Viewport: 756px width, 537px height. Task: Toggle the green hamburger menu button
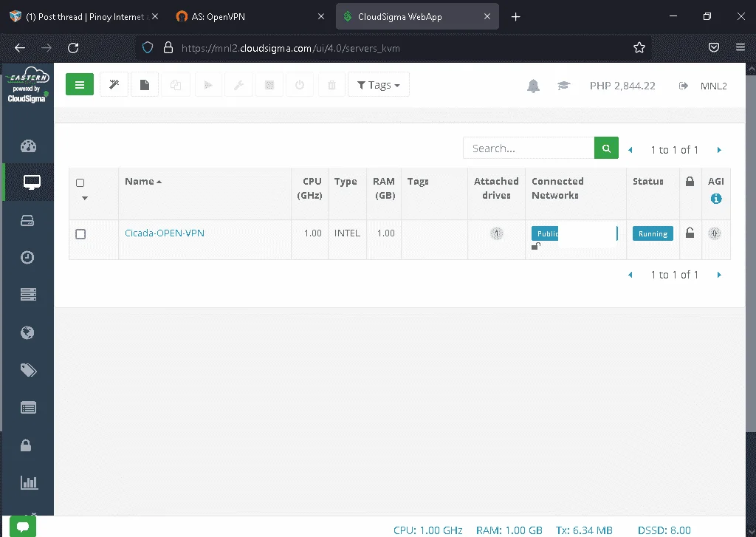point(80,84)
